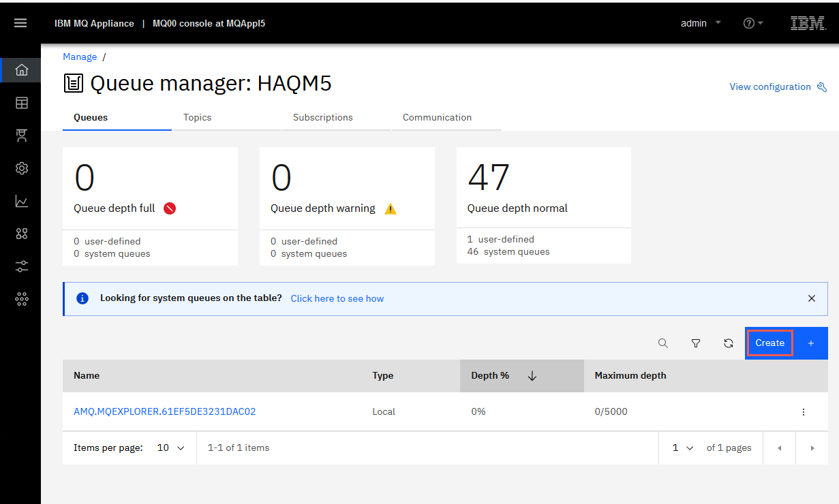Click the 'Local' type cell

point(384,412)
